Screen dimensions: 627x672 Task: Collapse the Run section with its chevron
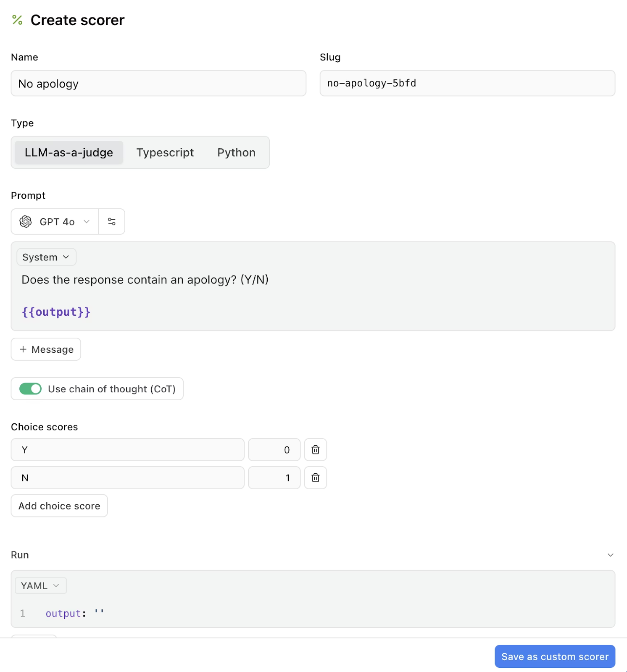[611, 554]
